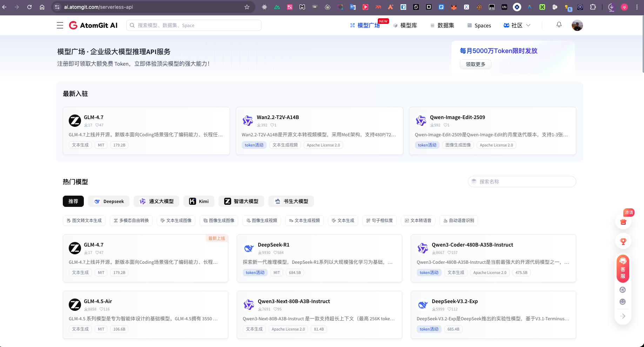Click the site info icon in address bar

[x=57, y=7]
